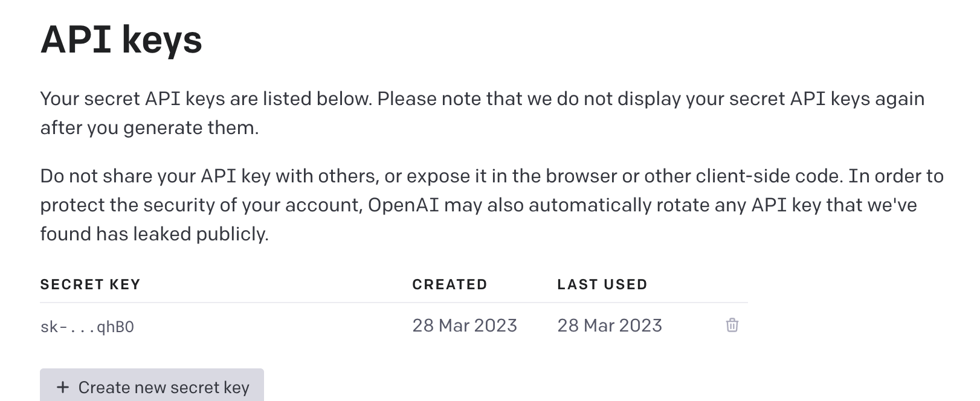Image resolution: width=980 pixels, height=401 pixels.
Task: Click the word OpenAI in the paragraph
Action: [403, 205]
